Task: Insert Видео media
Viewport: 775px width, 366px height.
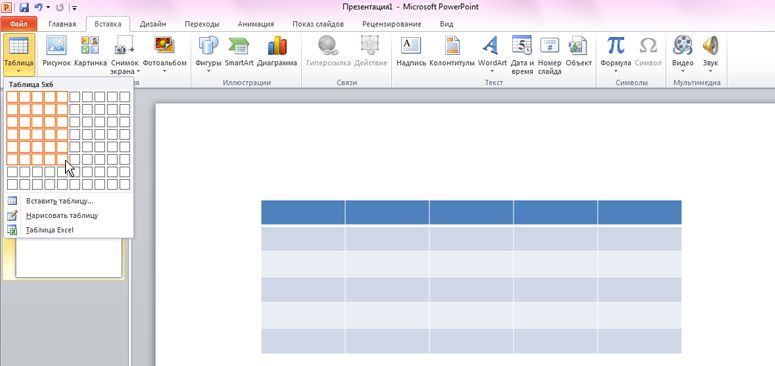Action: coord(683,54)
